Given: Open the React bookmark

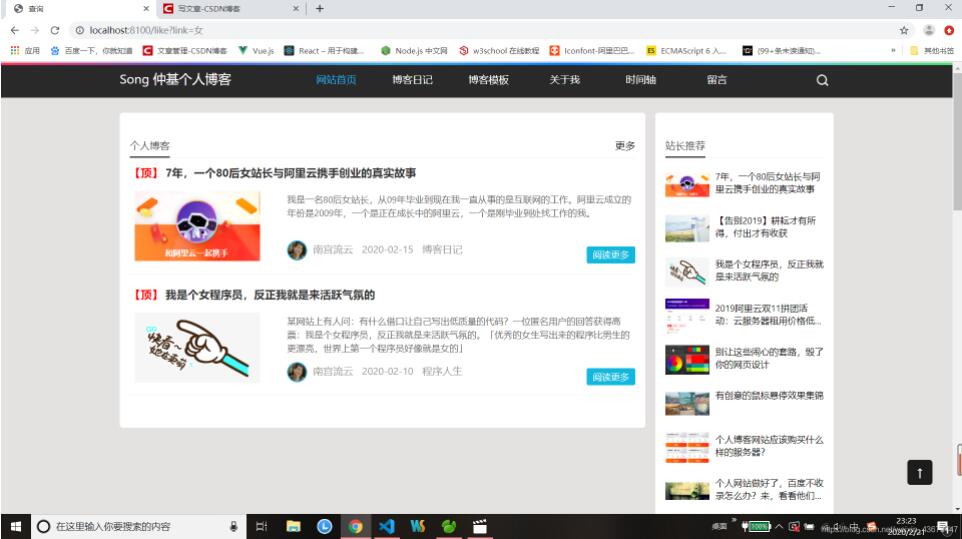Looking at the screenshot, I should pos(324,50).
